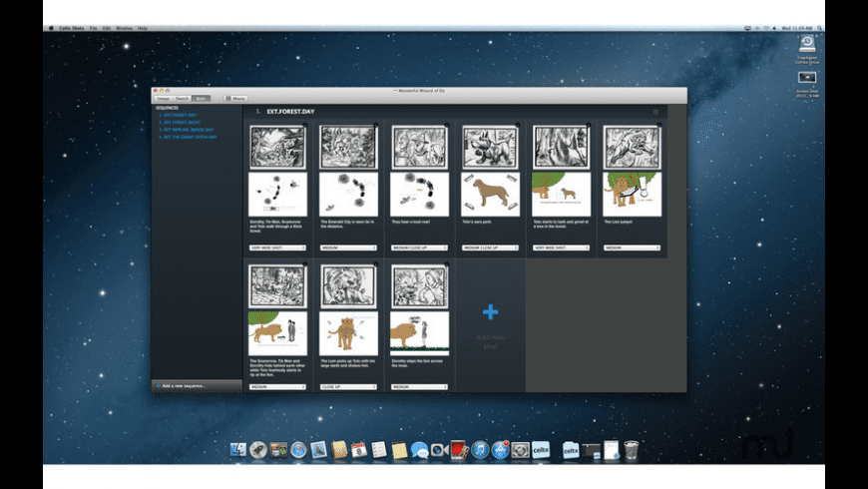Open the Help menu
Image resolution: width=868 pixels, height=489 pixels.
[143, 28]
